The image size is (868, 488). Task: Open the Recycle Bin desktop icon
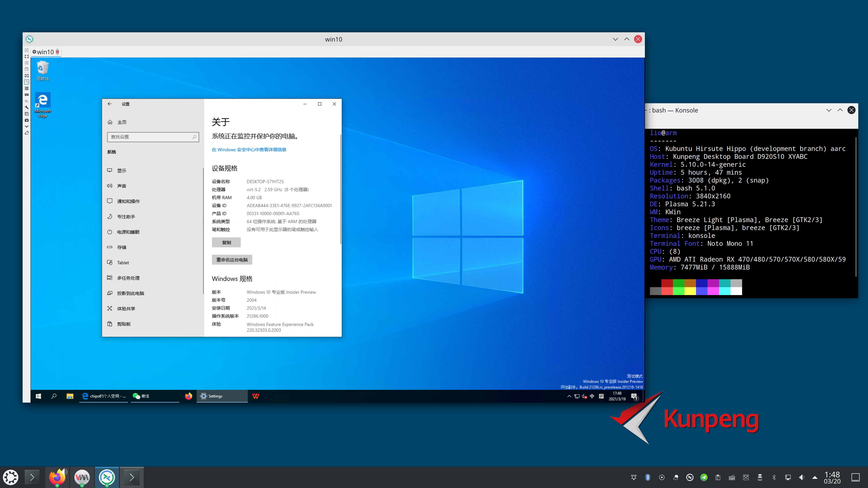click(42, 70)
